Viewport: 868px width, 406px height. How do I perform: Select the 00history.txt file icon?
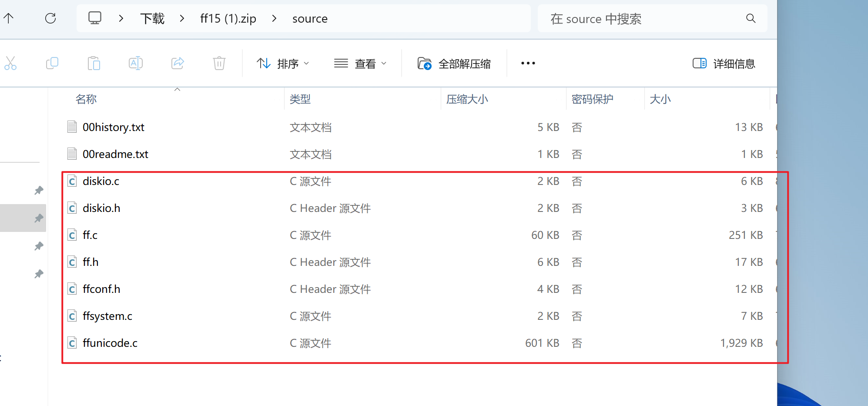72,127
